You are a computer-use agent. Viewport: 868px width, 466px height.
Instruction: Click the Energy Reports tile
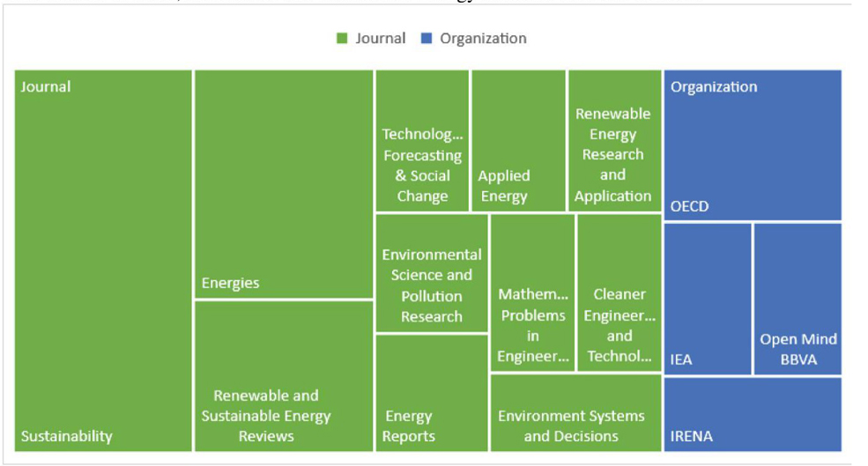tap(431, 393)
